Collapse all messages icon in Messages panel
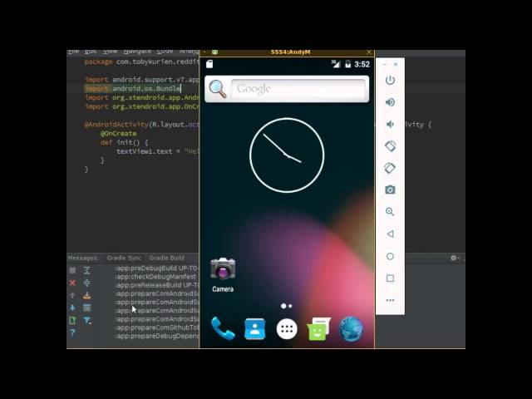 pos(86,283)
